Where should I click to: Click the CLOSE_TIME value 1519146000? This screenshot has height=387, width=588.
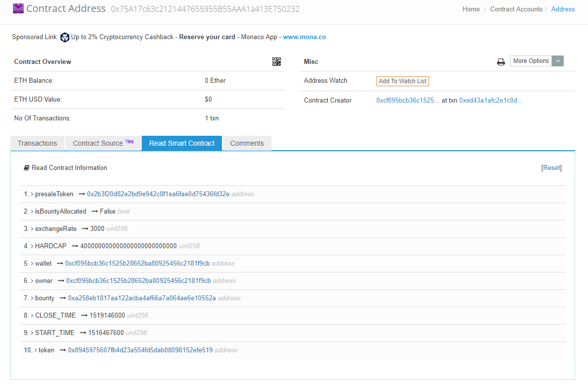[107, 315]
